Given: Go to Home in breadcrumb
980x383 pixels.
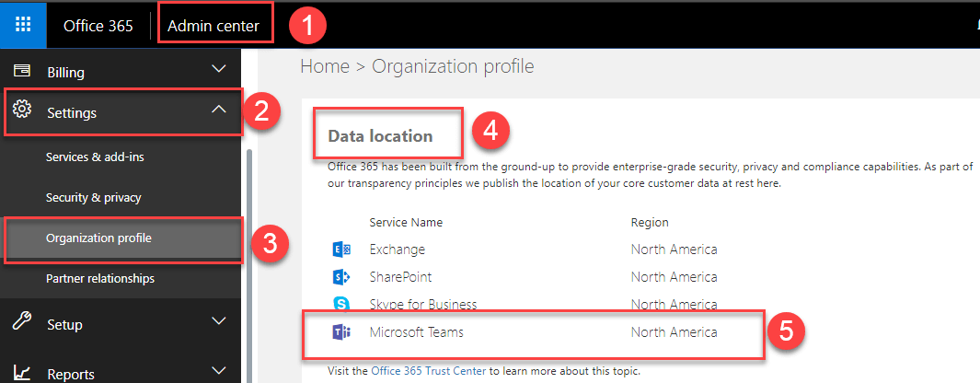Looking at the screenshot, I should point(325,66).
